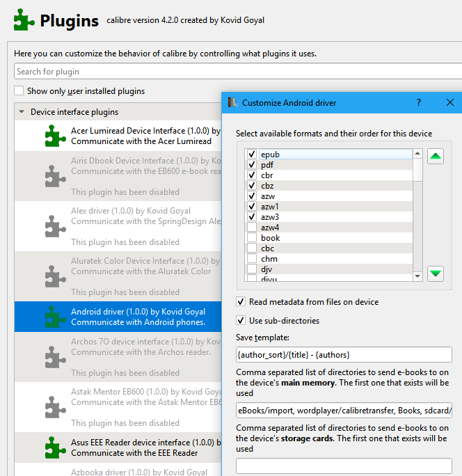
Task: Select Asus EEE Reader device interface row
Action: pyautogui.click(x=118, y=447)
